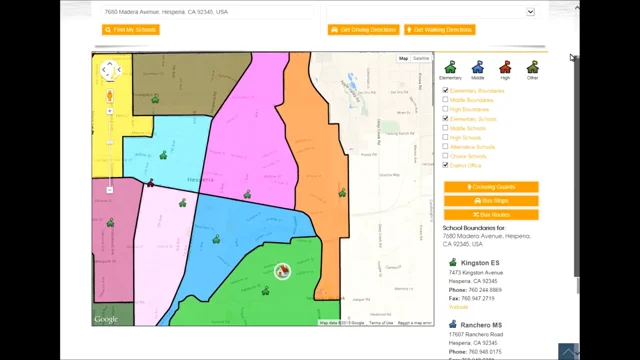Click school marker in cyan boundary

[163, 155]
